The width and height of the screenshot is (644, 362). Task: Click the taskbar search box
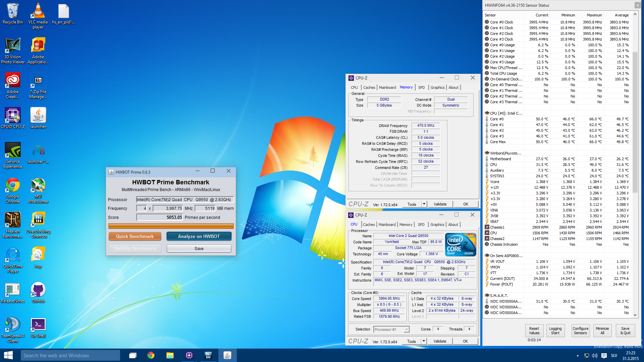[70, 356]
